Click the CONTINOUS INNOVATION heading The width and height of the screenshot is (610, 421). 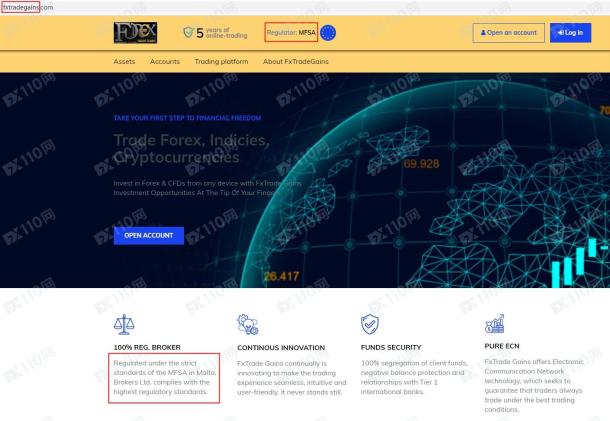pyautogui.click(x=281, y=347)
